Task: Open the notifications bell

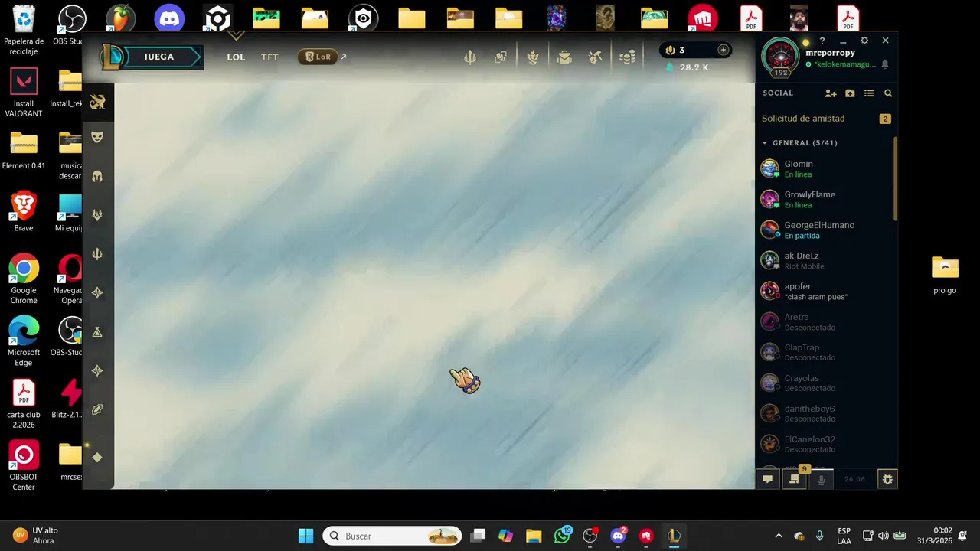Action: click(885, 64)
